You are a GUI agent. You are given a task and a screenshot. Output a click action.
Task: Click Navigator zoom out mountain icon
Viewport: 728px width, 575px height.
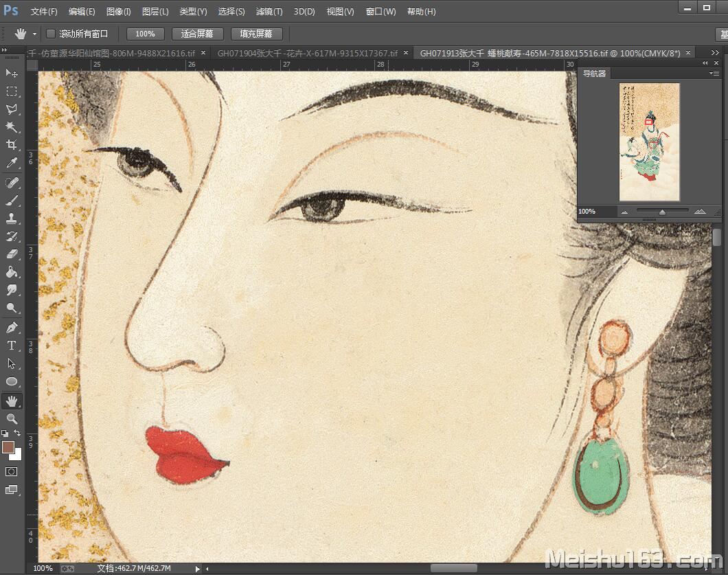pos(624,212)
